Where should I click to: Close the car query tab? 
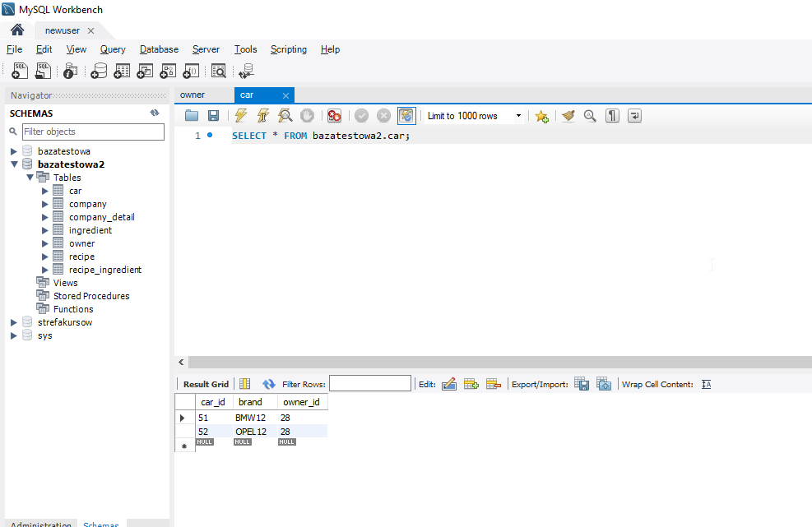285,95
